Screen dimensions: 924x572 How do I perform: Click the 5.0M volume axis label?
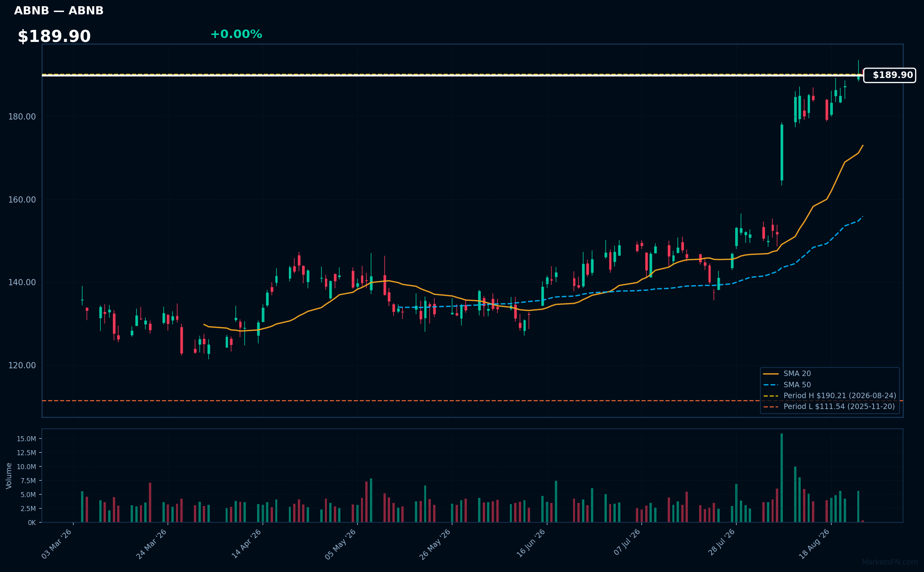click(28, 495)
